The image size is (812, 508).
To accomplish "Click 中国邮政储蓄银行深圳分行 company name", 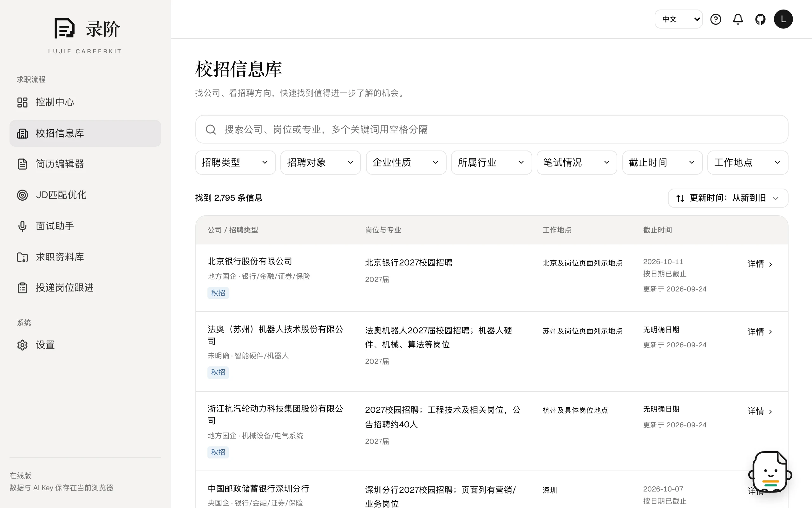I will (259, 489).
